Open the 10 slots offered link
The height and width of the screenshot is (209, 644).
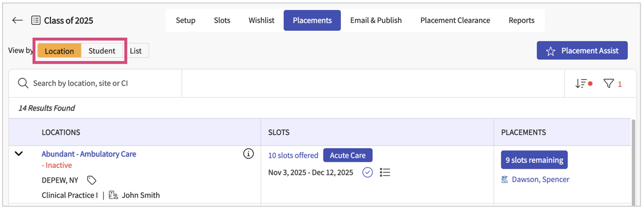point(293,155)
